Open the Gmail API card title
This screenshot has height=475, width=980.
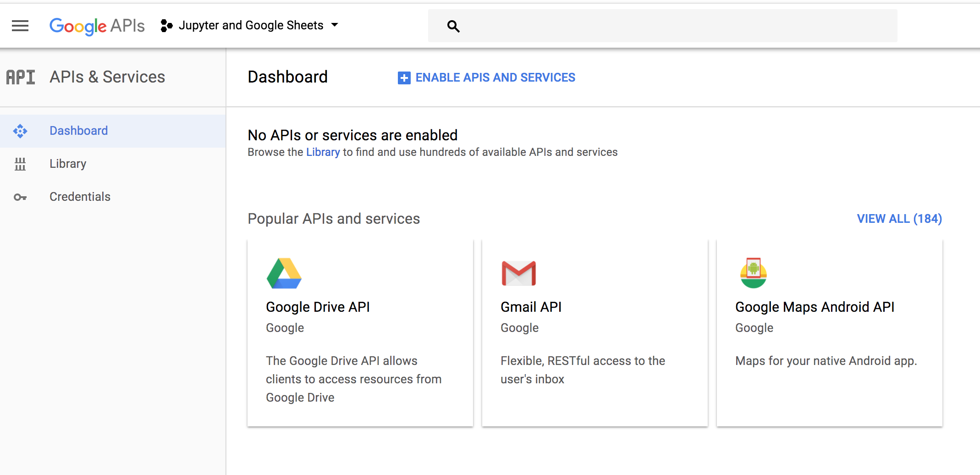(x=531, y=307)
